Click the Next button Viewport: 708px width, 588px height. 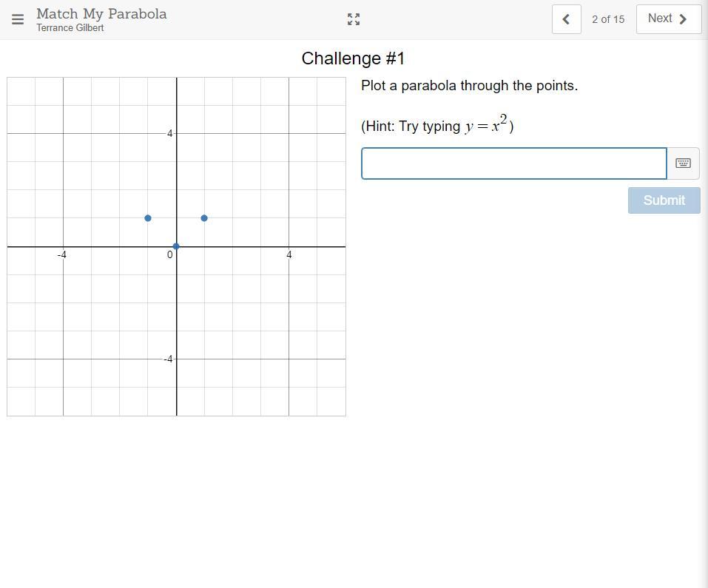pyautogui.click(x=668, y=19)
